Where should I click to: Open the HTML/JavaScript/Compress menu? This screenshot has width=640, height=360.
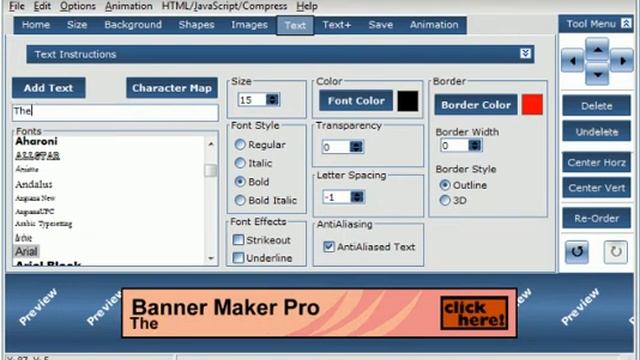[x=224, y=6]
